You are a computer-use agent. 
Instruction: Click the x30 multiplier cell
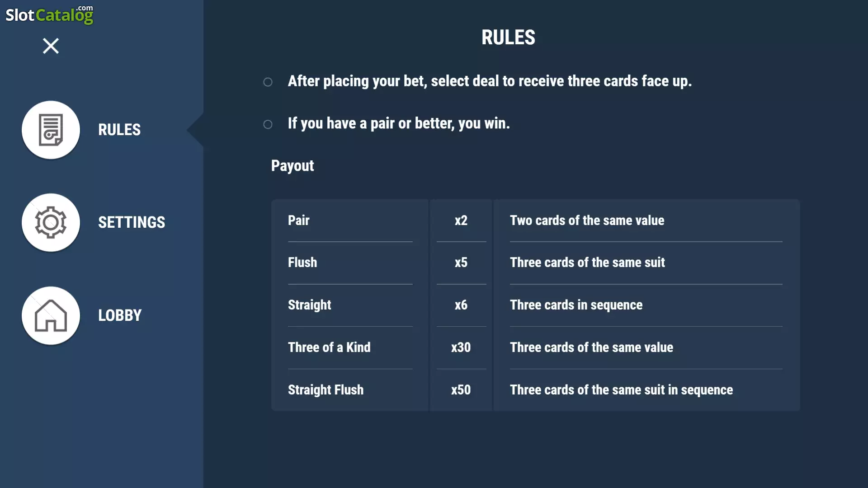461,347
